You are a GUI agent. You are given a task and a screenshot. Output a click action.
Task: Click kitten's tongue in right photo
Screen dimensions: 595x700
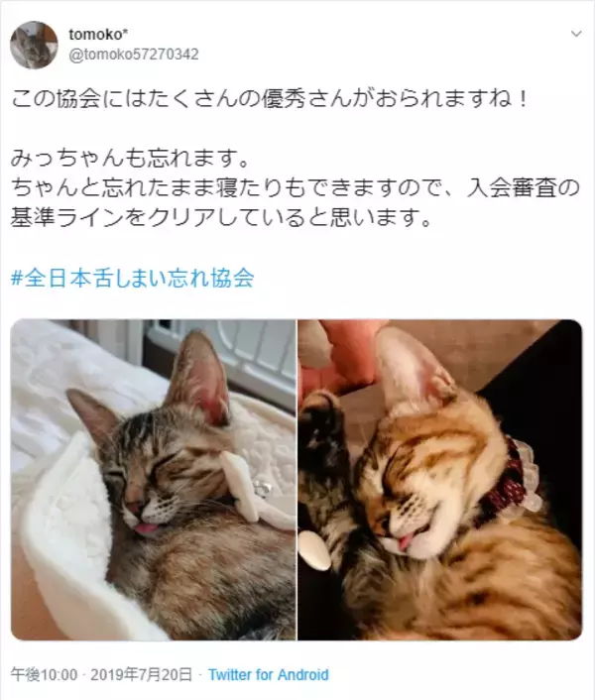pos(405,542)
